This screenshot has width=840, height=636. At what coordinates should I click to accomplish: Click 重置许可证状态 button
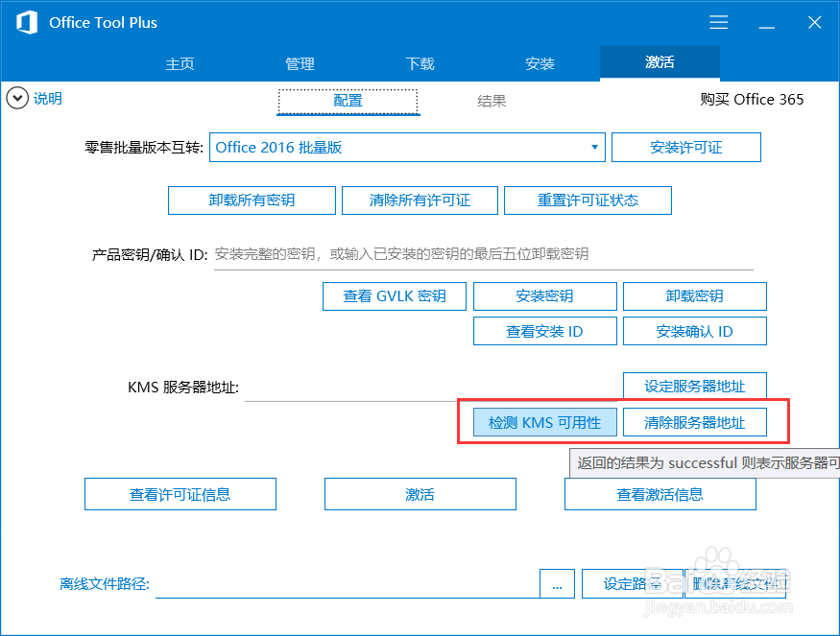click(x=588, y=200)
